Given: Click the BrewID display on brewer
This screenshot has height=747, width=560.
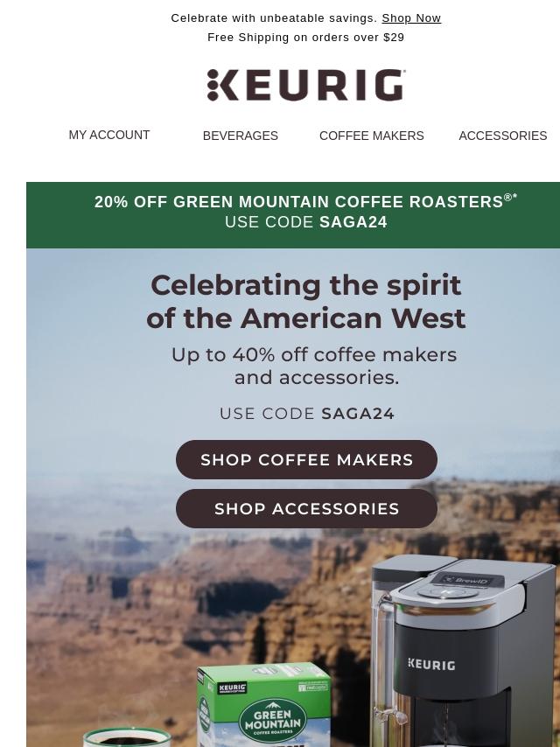Looking at the screenshot, I should (x=467, y=580).
